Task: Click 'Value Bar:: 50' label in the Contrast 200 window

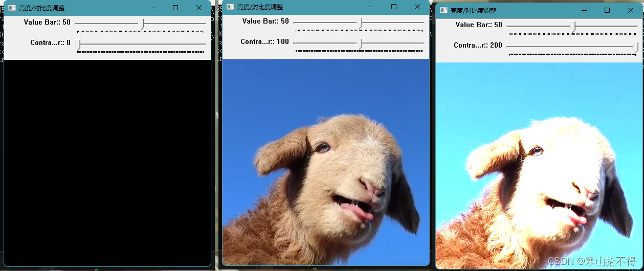Action: (x=479, y=25)
